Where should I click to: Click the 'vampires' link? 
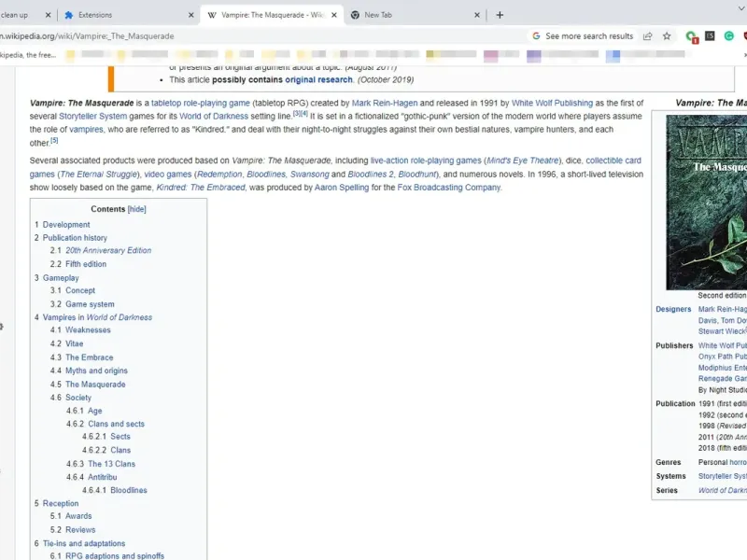point(86,130)
